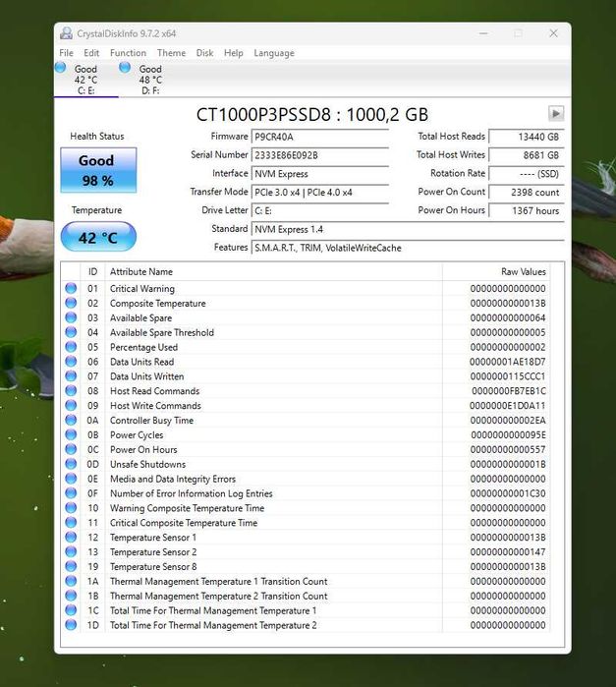Click Rotation Rate value field
This screenshot has height=687, width=616.
click(527, 174)
